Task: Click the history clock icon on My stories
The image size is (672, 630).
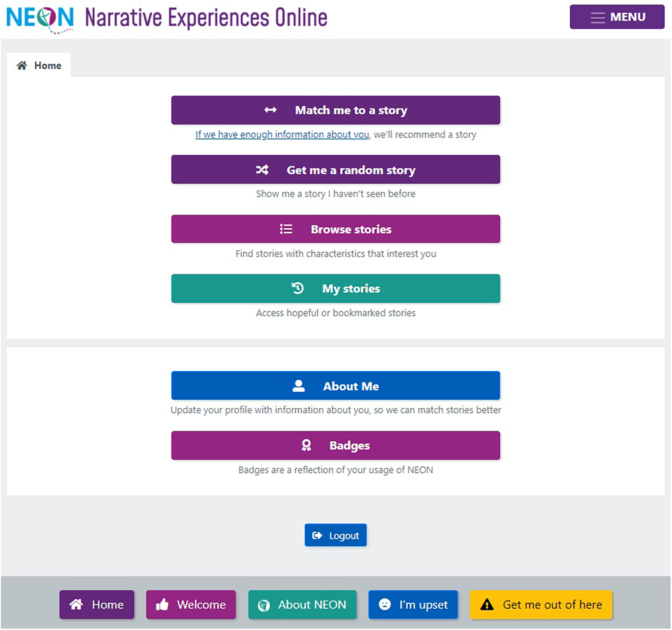Action: click(297, 289)
